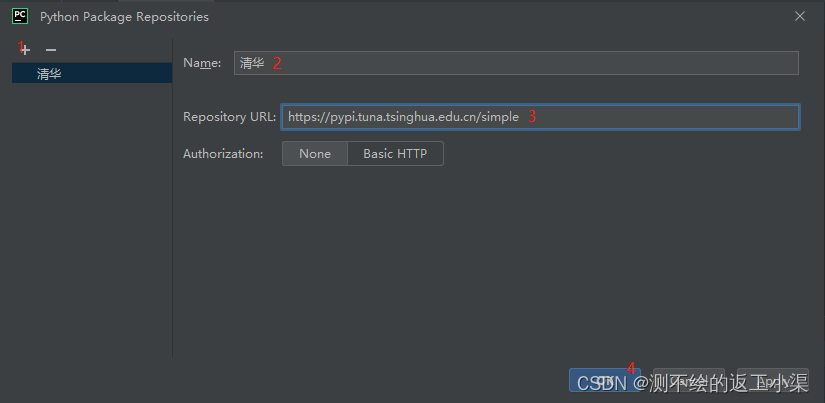Focus the Name input field
The height and width of the screenshot is (403, 825).
(516, 63)
